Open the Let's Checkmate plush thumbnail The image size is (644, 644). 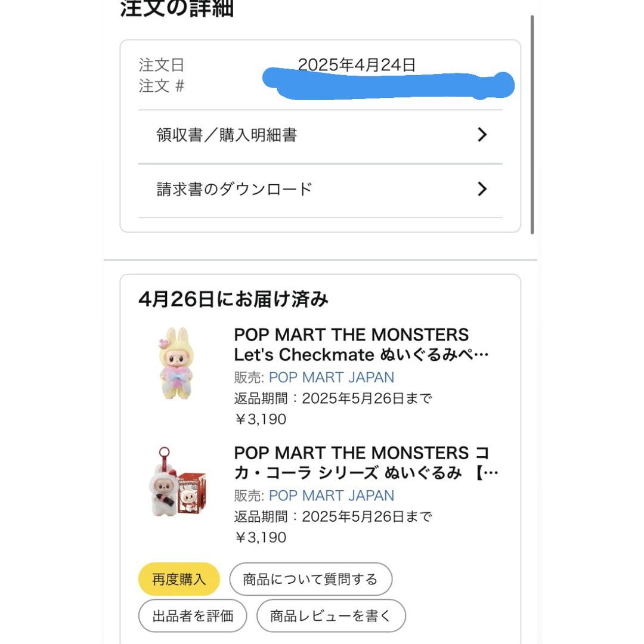coord(177,363)
